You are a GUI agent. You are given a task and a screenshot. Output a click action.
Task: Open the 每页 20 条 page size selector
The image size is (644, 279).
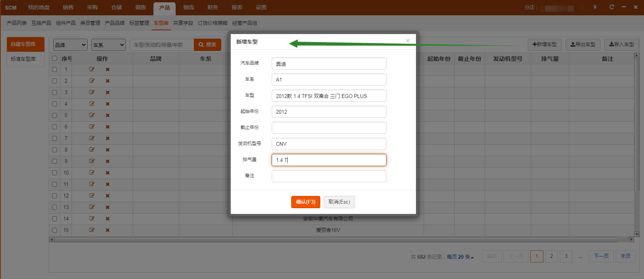460,257
